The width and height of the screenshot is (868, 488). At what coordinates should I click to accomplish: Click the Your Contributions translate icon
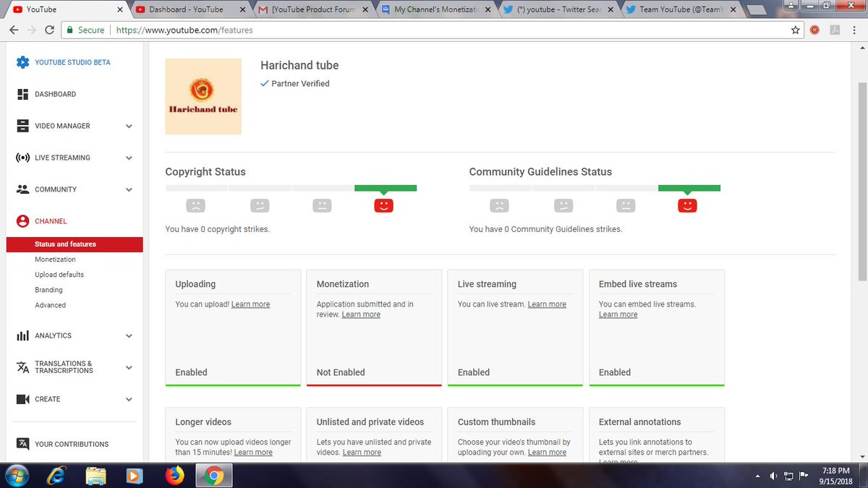pyautogui.click(x=22, y=444)
